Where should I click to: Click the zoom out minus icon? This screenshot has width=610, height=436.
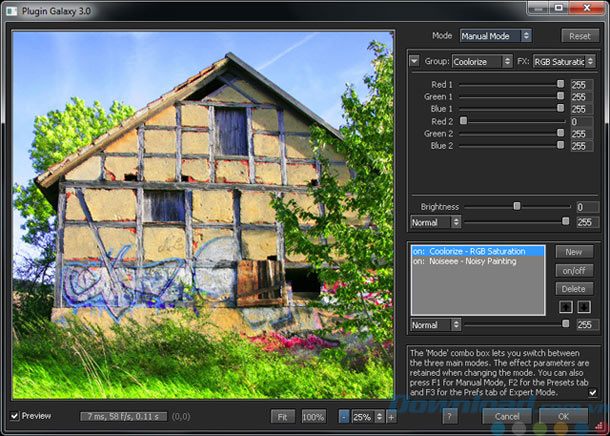pos(343,416)
